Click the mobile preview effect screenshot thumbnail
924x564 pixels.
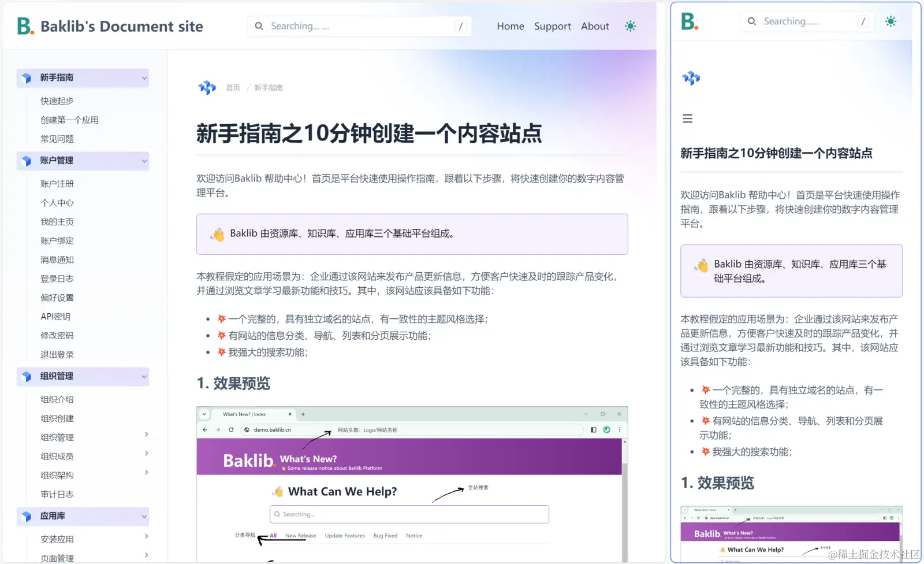point(791,534)
